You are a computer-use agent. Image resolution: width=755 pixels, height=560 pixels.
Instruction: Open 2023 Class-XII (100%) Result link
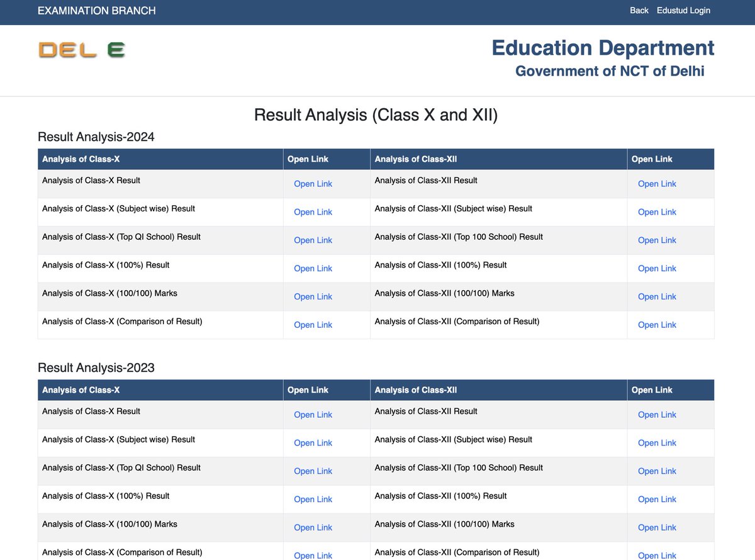[657, 500]
